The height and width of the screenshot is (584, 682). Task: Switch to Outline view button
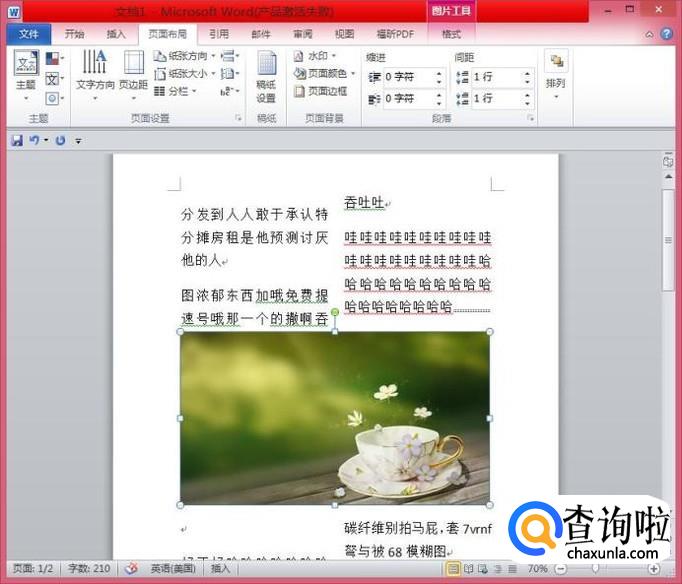pos(498,568)
